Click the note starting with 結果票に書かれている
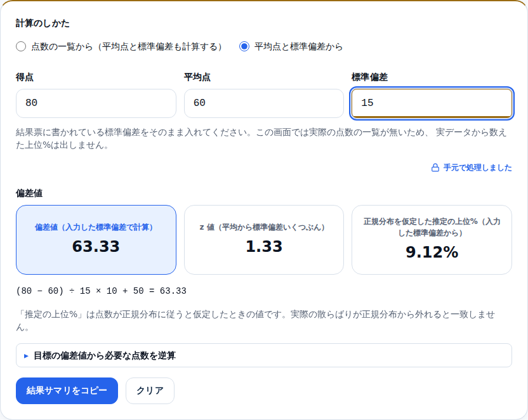Image resolution: width=528 pixels, height=420 pixels. click(261, 139)
